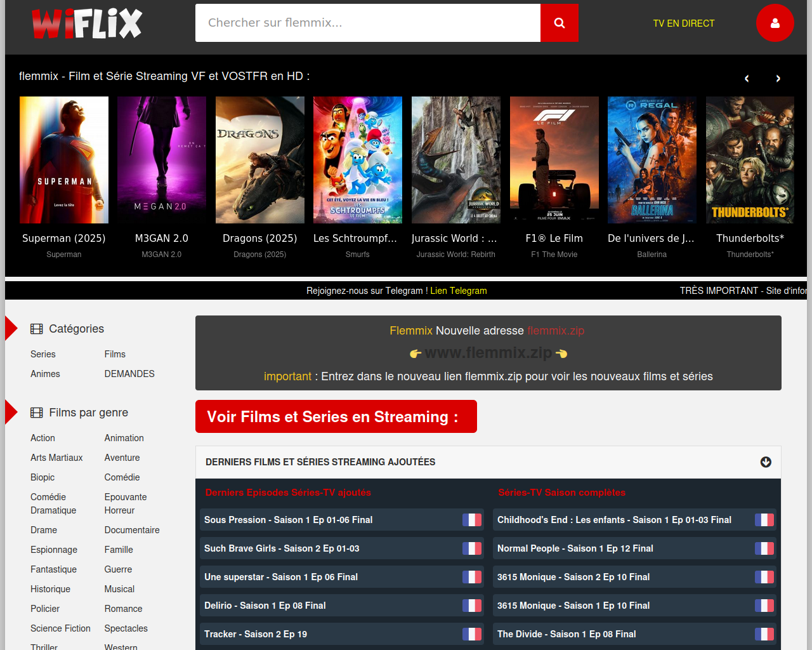Open the Superman (2025) poster
Image resolution: width=812 pixels, height=650 pixels.
64,160
